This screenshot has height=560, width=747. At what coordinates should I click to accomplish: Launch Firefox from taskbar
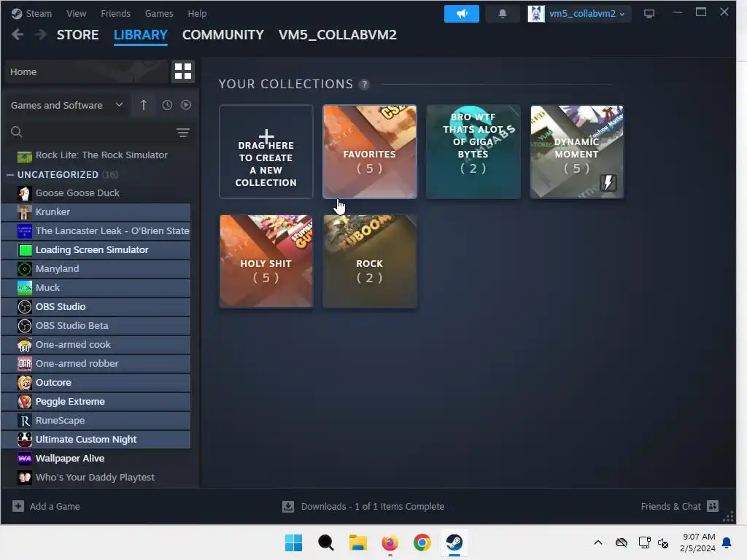[x=390, y=542]
